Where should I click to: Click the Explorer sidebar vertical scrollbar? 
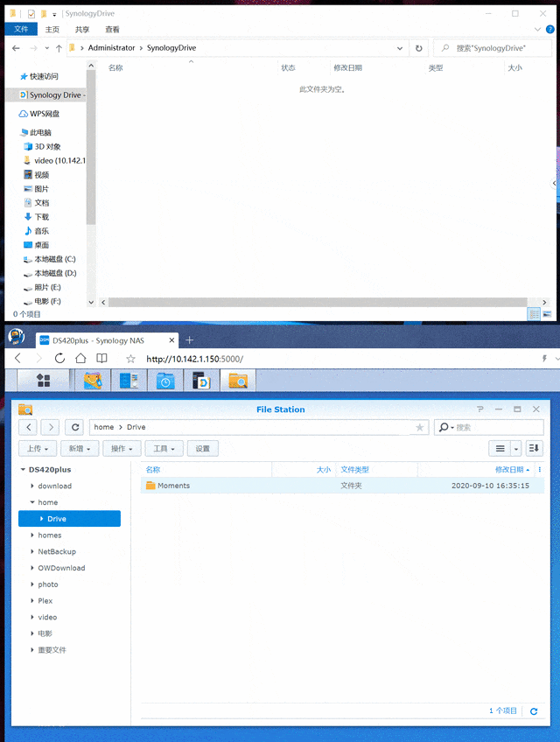pos(91,148)
